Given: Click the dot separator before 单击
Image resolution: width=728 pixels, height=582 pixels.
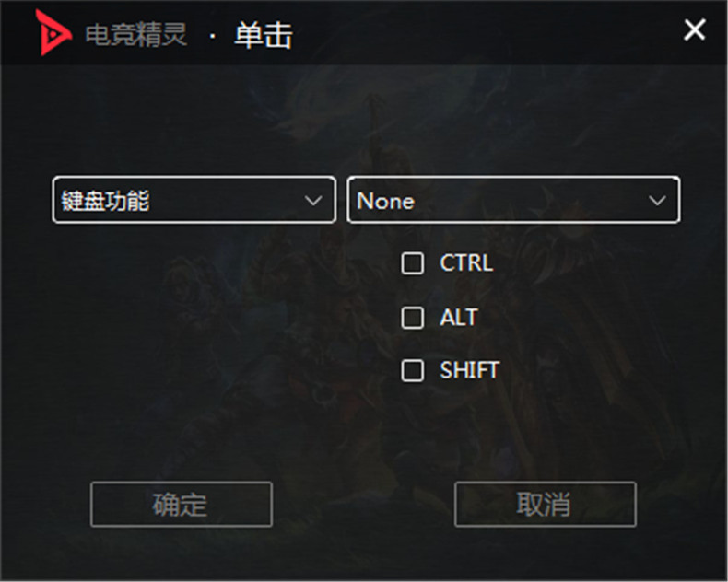Looking at the screenshot, I should coord(212,36).
